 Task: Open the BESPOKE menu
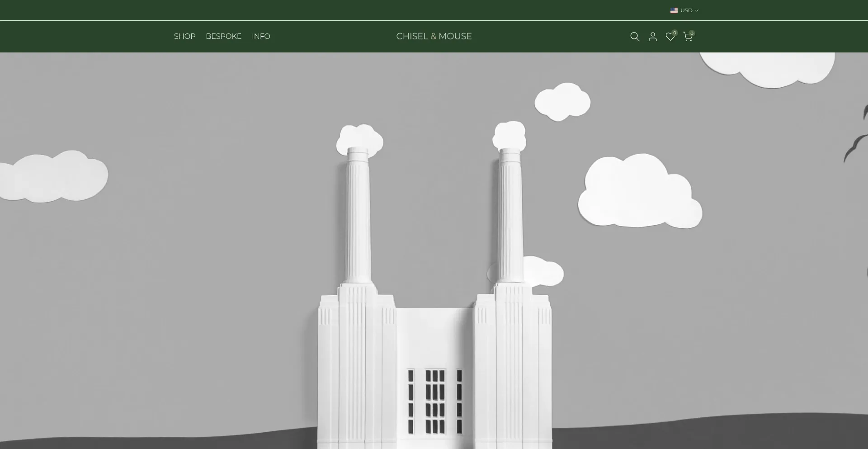point(223,36)
